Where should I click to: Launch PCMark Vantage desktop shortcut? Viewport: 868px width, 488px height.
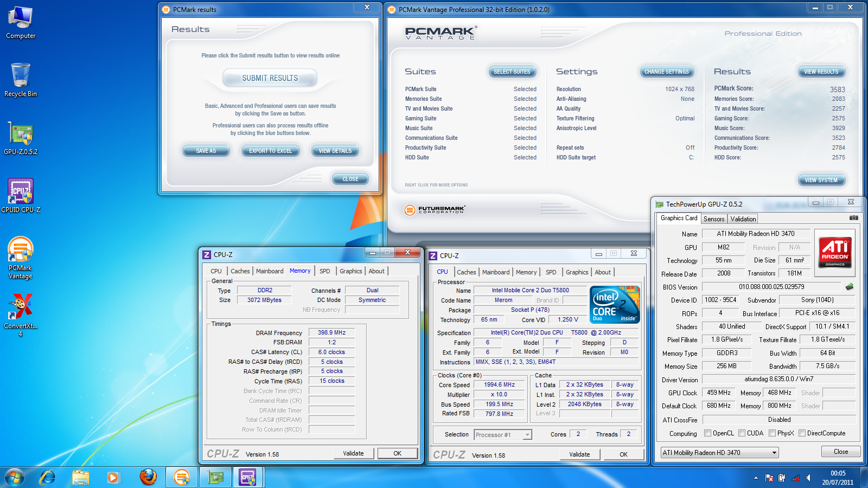point(21,258)
